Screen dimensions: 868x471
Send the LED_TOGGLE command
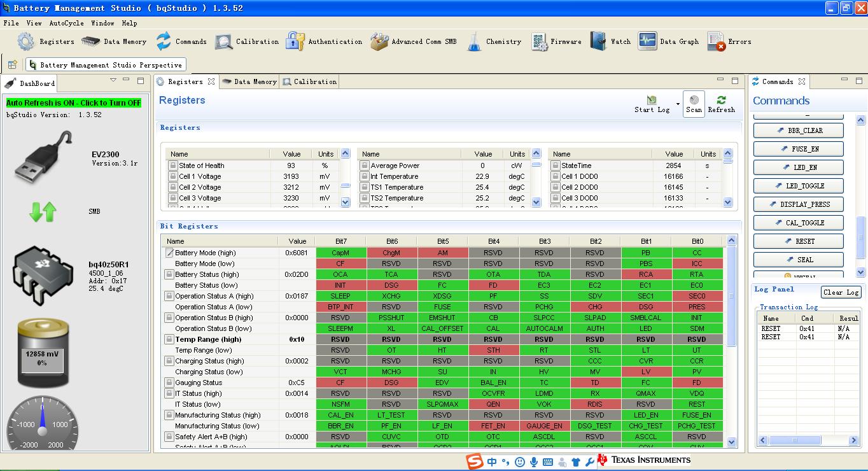click(799, 186)
